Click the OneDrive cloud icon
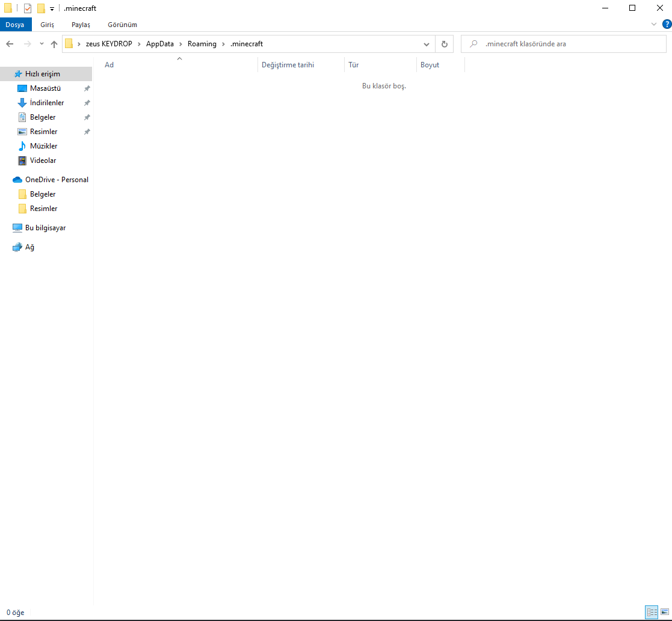672x621 pixels. tap(17, 180)
